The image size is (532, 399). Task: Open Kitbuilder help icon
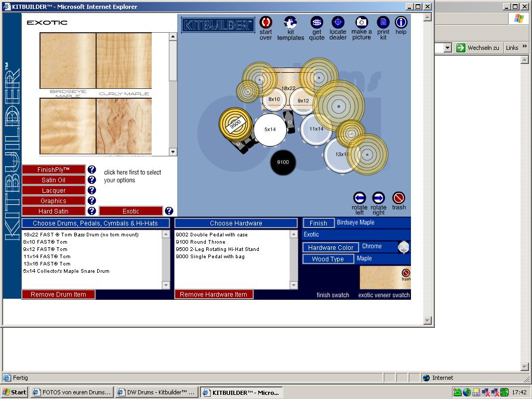(401, 22)
